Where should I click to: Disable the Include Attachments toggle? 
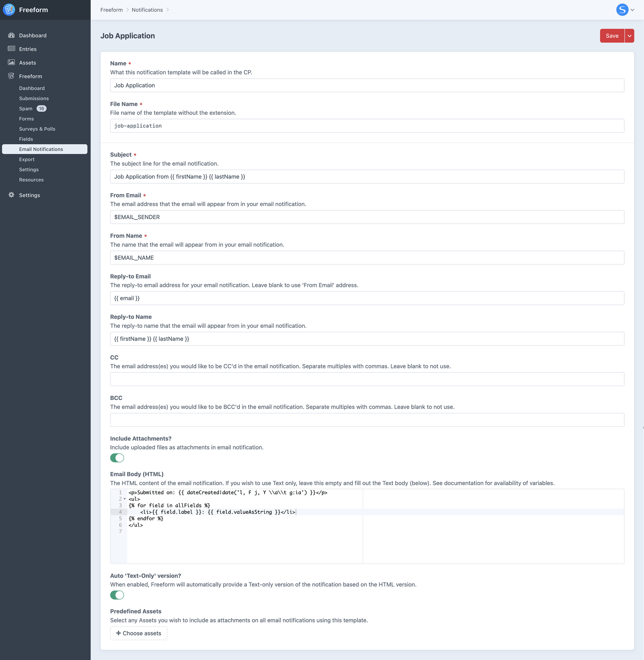coord(117,458)
